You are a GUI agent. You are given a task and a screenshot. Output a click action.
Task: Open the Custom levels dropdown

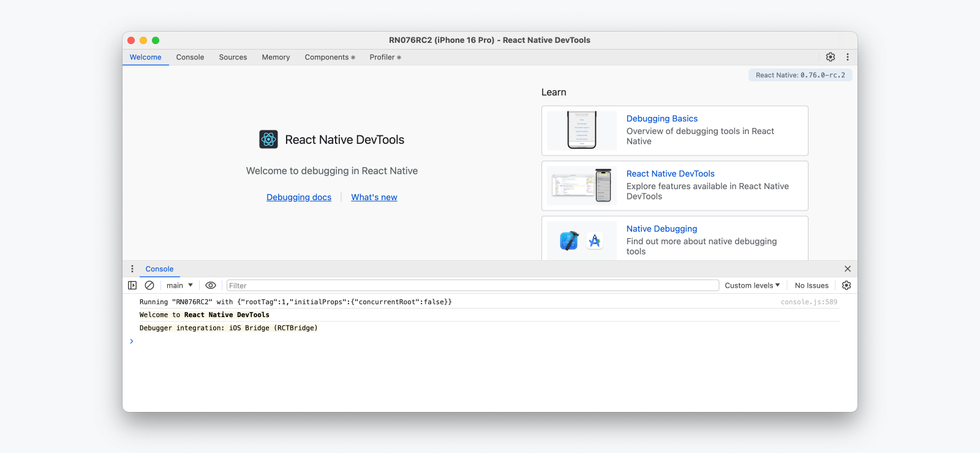click(x=752, y=285)
